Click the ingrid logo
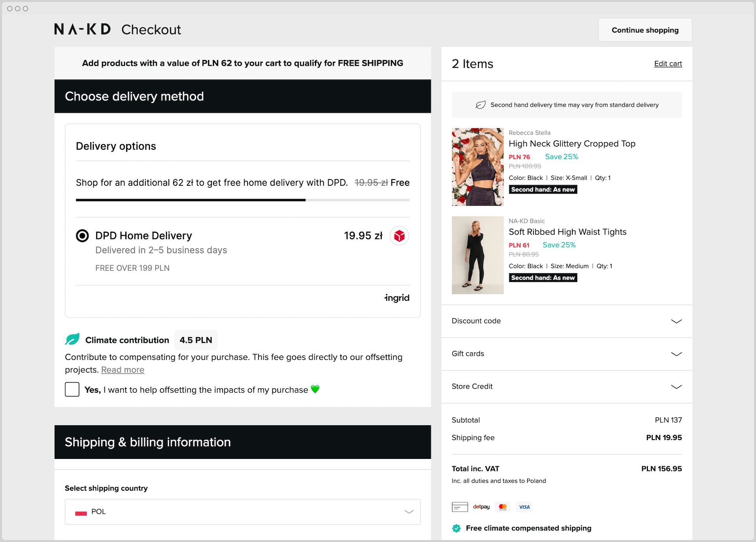This screenshot has height=542, width=756. [x=397, y=298]
